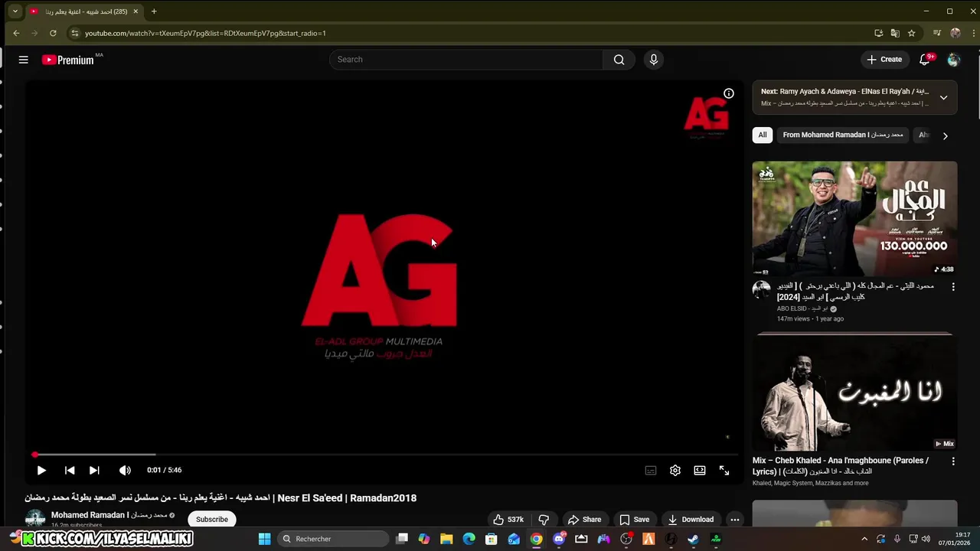The height and width of the screenshot is (551, 980).
Task: Select From Mohamed Ramadan filter chip
Action: click(x=843, y=135)
